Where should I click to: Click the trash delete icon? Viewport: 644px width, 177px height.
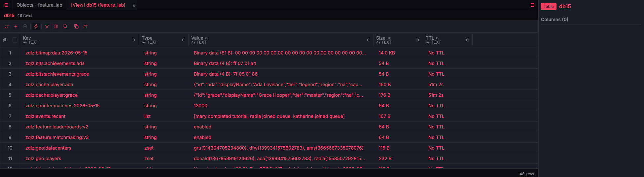[25, 26]
